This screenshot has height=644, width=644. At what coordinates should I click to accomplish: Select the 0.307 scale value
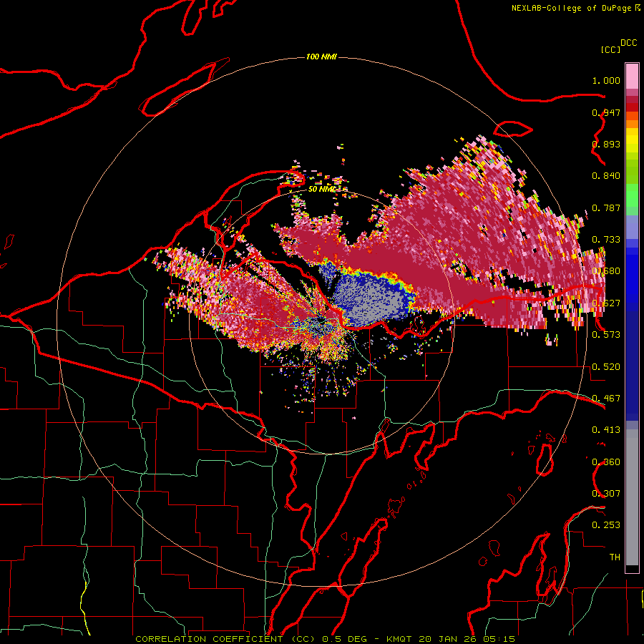coord(606,494)
